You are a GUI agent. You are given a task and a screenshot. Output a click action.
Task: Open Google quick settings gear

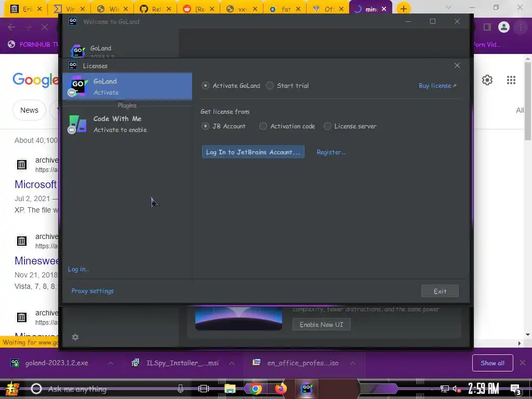pos(487,80)
